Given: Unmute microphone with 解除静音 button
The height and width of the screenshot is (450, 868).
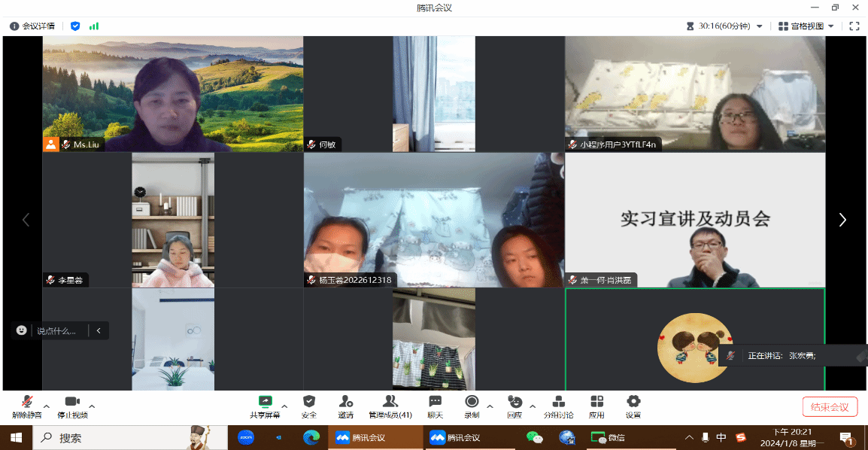Looking at the screenshot, I should (27, 406).
